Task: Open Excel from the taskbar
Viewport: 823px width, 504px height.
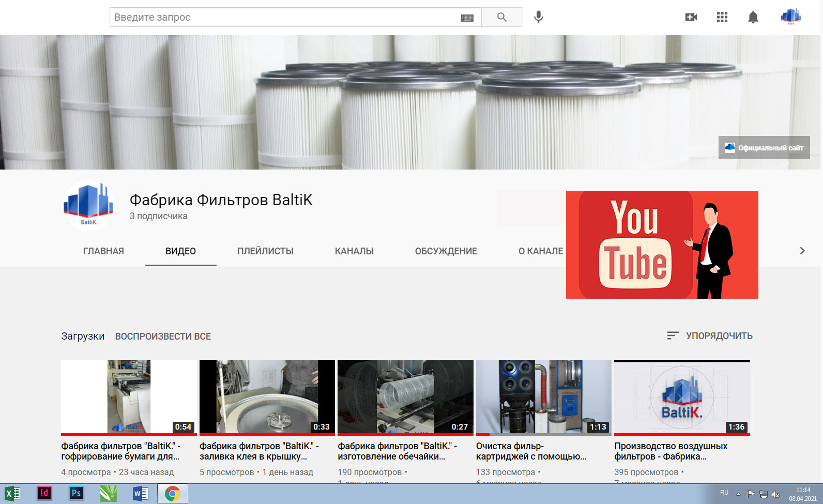Action: (x=12, y=494)
